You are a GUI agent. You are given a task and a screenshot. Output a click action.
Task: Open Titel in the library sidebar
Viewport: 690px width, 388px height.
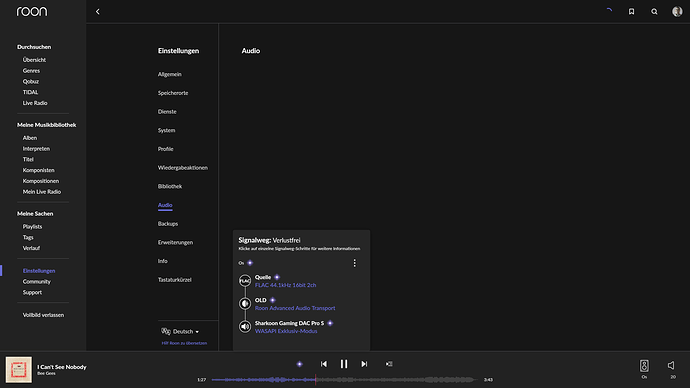tap(28, 159)
